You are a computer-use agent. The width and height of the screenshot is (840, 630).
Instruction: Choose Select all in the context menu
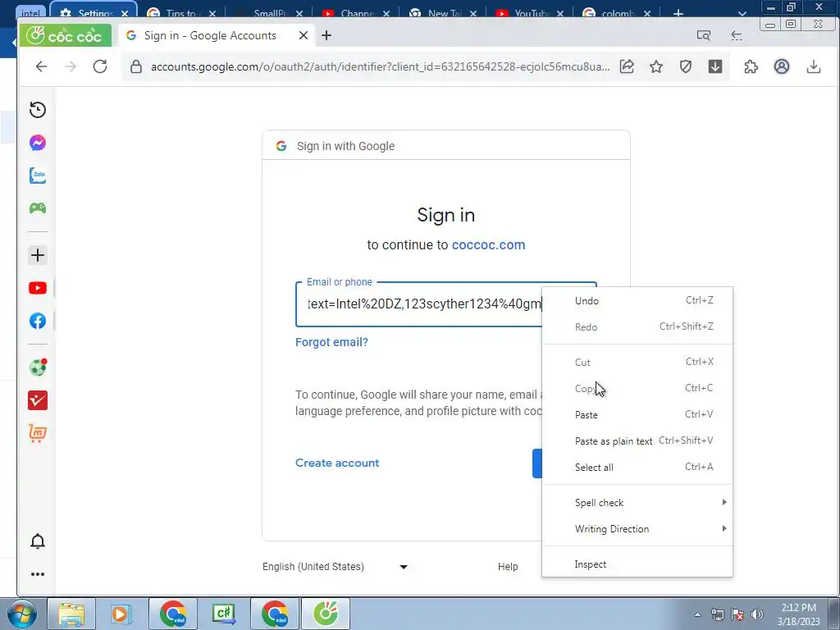tap(637, 467)
